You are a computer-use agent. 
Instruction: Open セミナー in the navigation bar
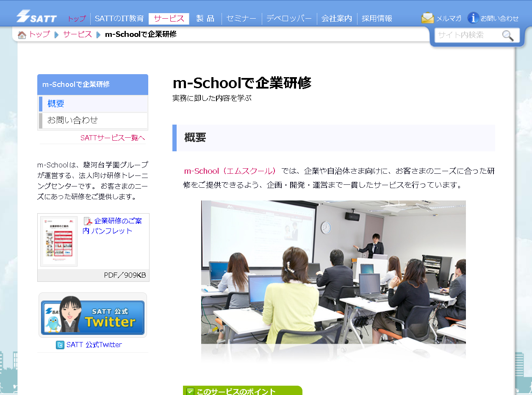(x=241, y=19)
